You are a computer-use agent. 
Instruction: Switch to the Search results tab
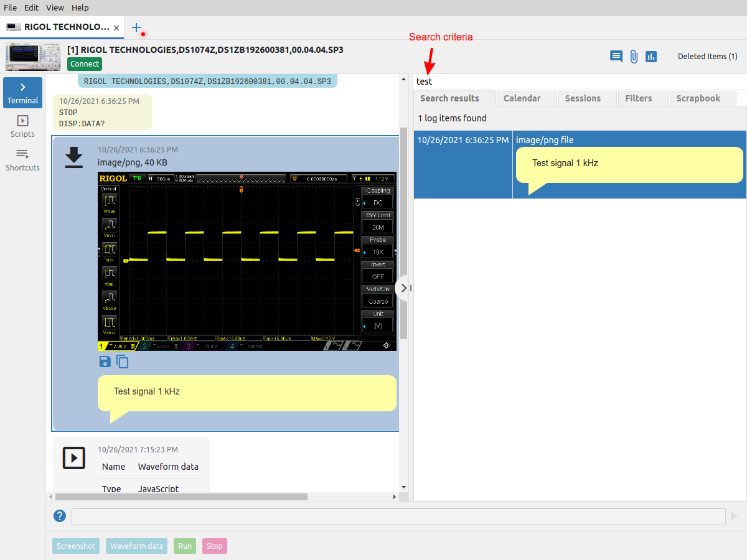pos(454,98)
